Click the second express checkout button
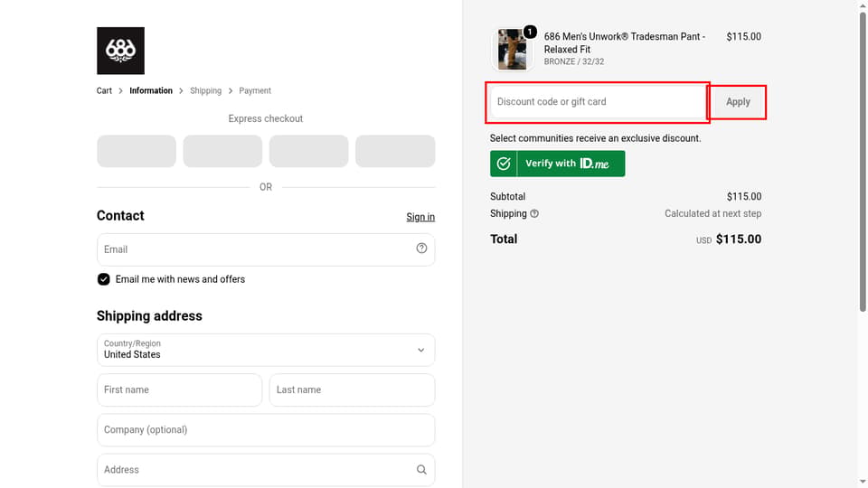868x488 pixels. (222, 151)
